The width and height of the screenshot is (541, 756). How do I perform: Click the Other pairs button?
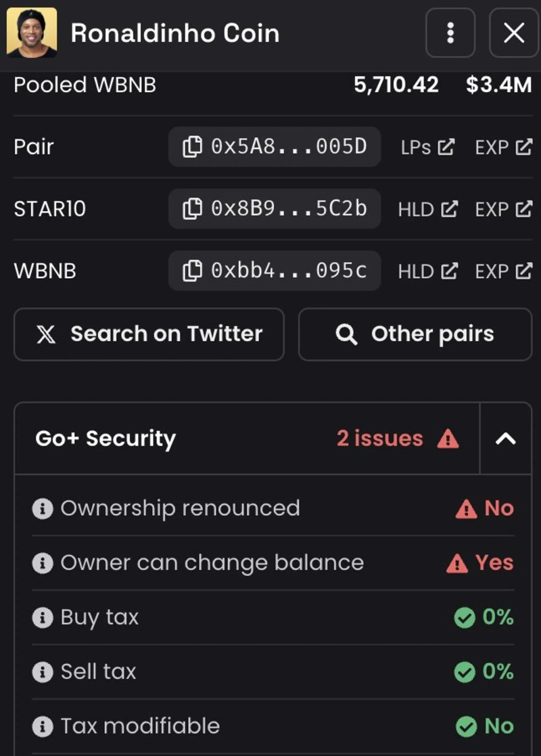tap(415, 334)
